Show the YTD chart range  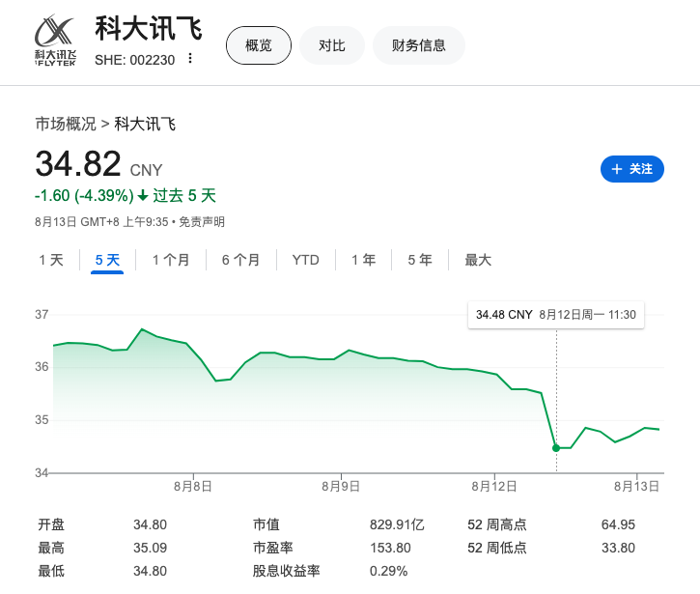(x=306, y=260)
